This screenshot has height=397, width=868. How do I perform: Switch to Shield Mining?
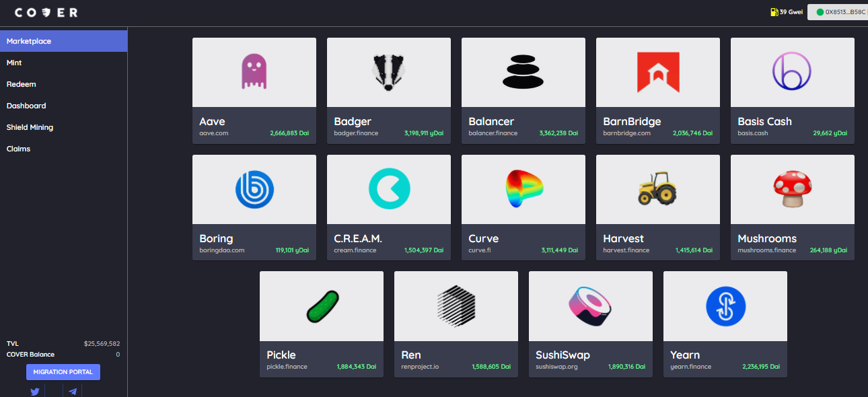click(x=63, y=127)
